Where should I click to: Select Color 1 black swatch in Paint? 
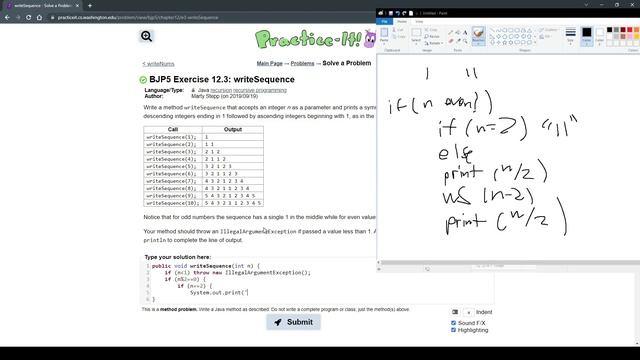[587, 36]
